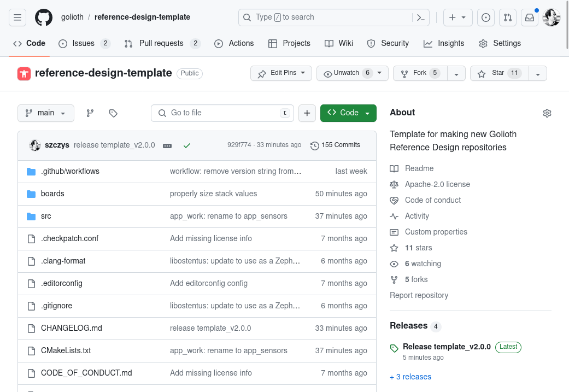Switch to the Projects tab
The image size is (569, 392).
(x=289, y=44)
